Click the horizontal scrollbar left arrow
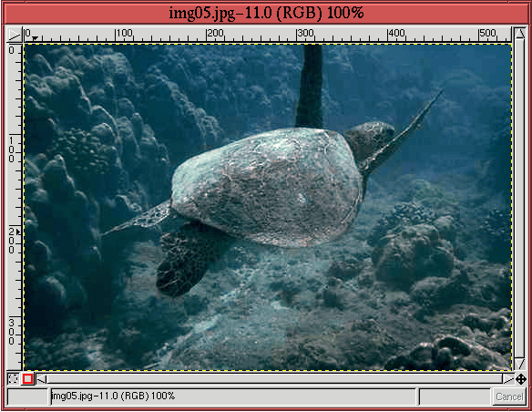532x412 pixels. coord(41,379)
